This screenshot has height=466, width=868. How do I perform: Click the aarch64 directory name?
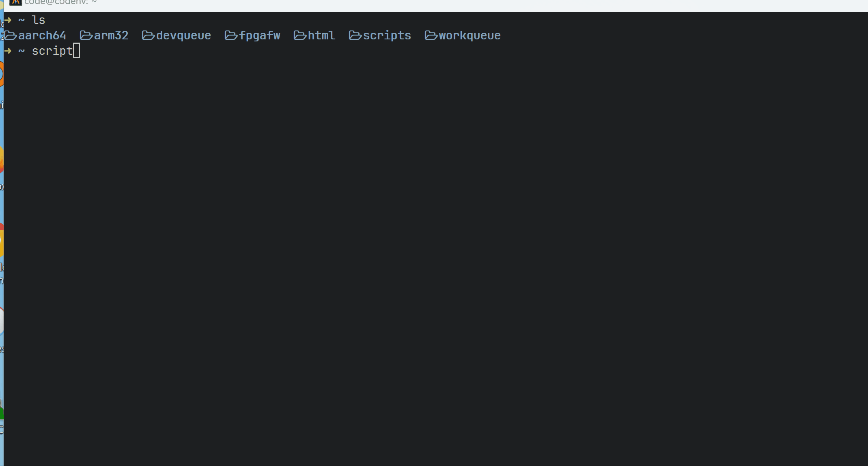point(42,36)
